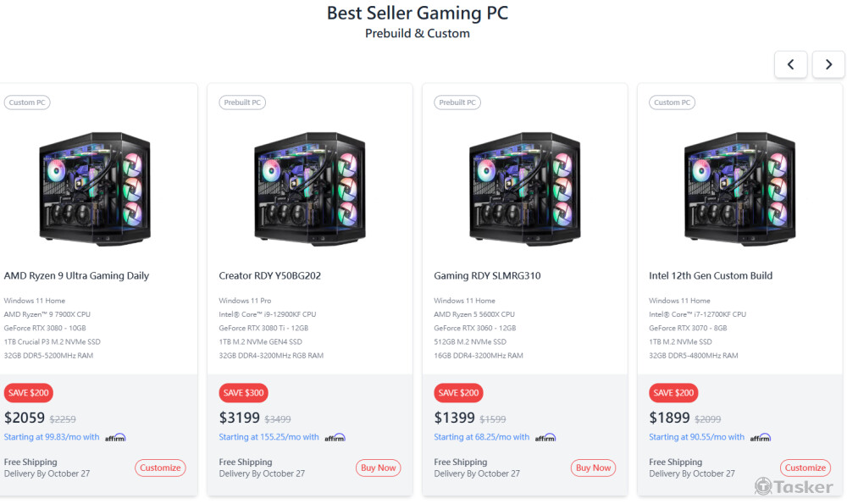Click the previous carousel arrow
The image size is (847, 504).
[x=790, y=64]
